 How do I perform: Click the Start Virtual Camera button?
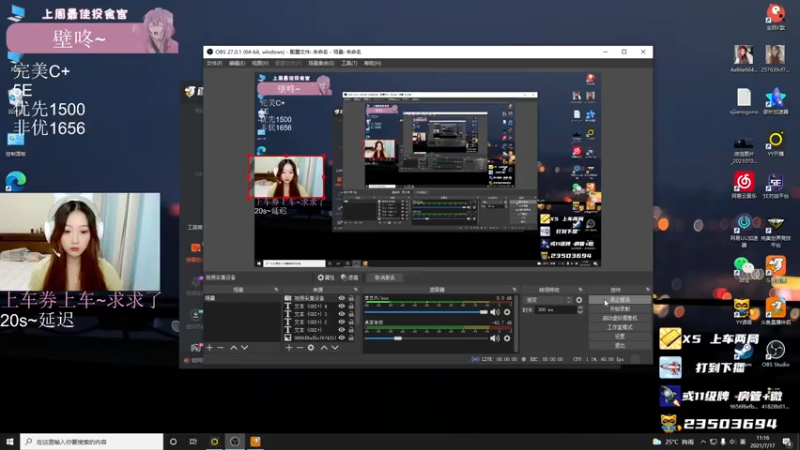[619, 318]
